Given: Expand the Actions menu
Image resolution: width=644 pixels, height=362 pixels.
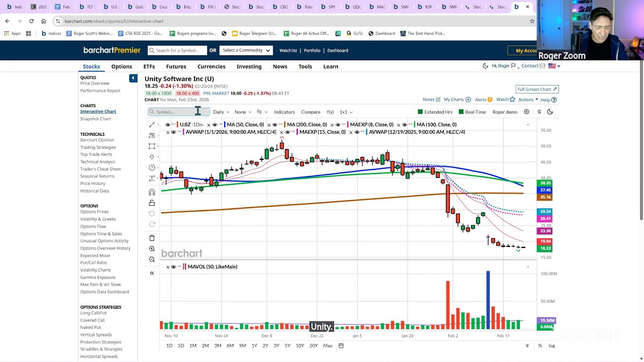Looking at the screenshot, I should pos(528,100).
